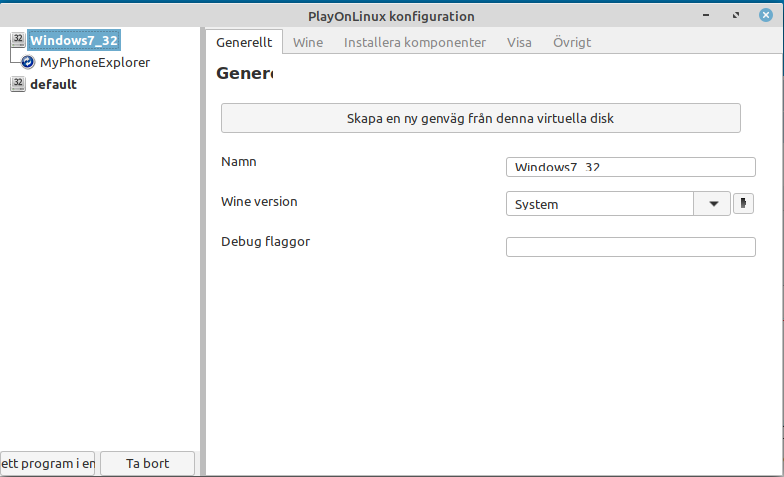This screenshot has height=477, width=784.
Task: Click the PlayOnLinux konfiguration title text
Action: (x=391, y=16)
